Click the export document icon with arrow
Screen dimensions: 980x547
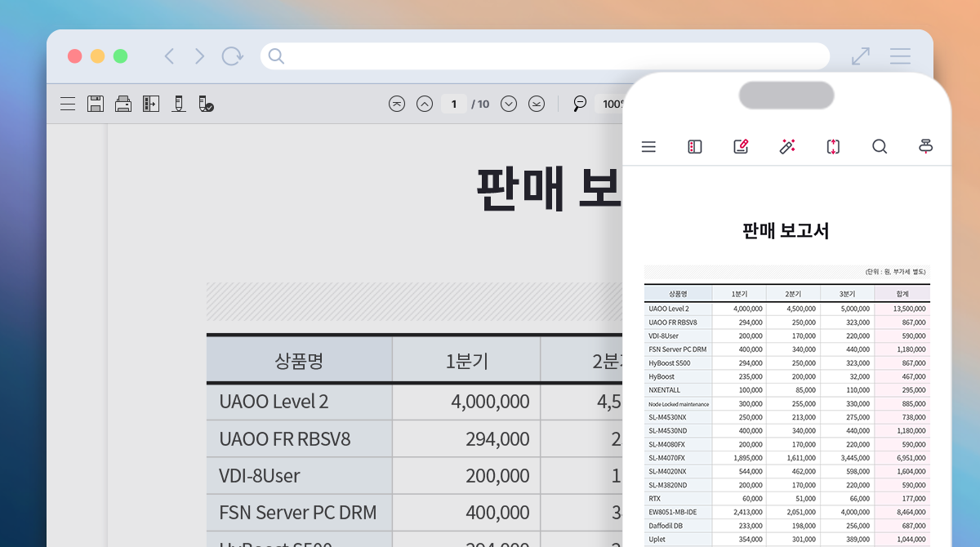(x=151, y=104)
